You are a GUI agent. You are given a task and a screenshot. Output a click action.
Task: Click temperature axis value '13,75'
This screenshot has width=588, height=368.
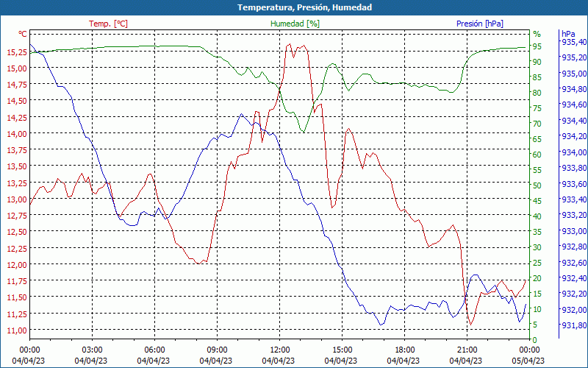(17, 150)
